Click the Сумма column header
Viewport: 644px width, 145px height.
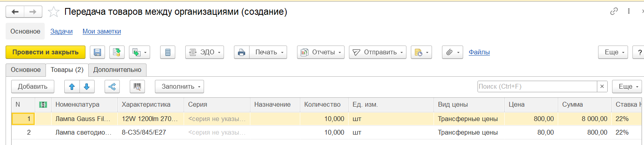585,105
